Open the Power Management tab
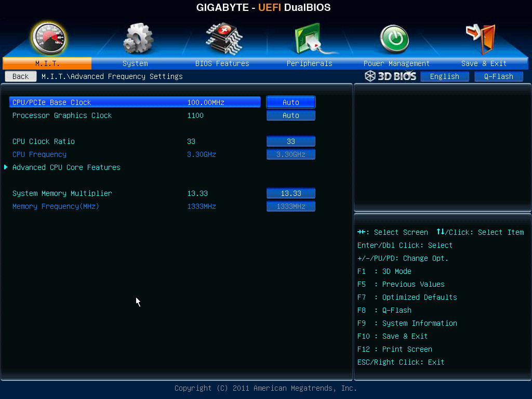 click(x=396, y=63)
